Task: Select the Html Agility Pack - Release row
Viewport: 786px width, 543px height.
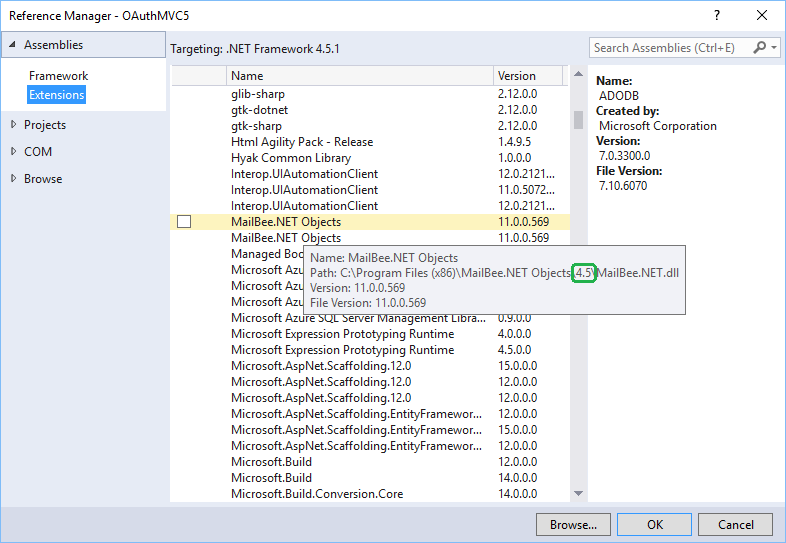Action: pos(301,142)
